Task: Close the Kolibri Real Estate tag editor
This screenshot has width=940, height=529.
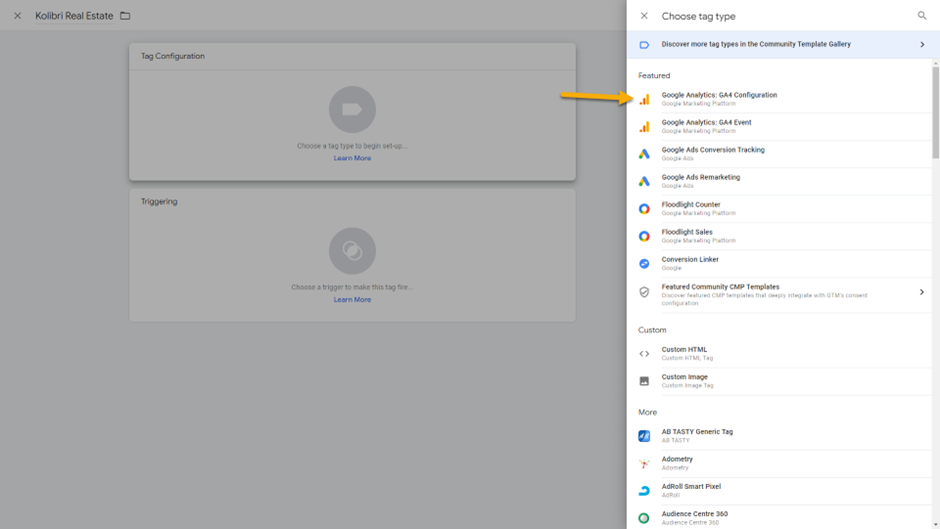Action: pos(17,16)
